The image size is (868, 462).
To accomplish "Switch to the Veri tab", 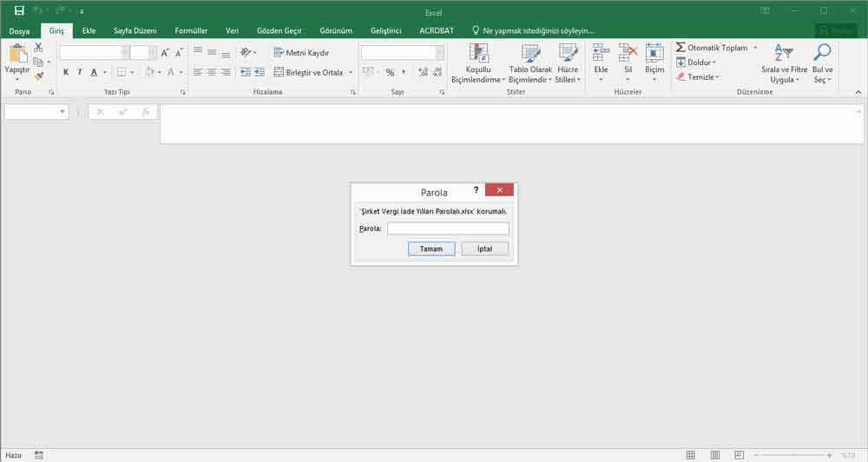I will (232, 30).
